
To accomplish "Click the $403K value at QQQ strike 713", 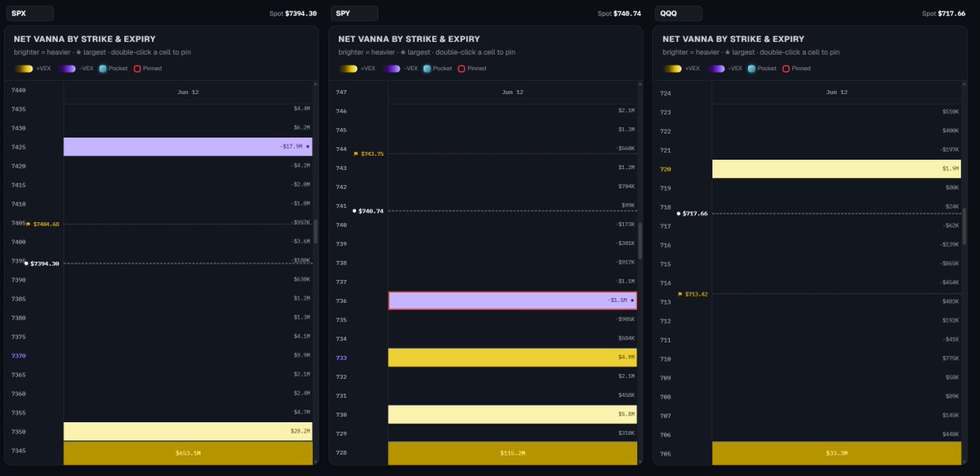I will pyautogui.click(x=950, y=301).
